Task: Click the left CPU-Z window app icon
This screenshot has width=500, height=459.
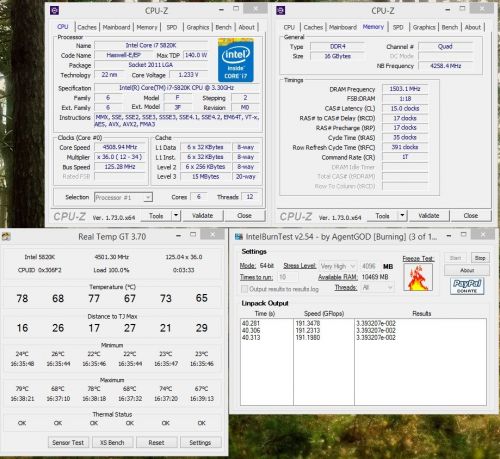Action: pos(55,10)
